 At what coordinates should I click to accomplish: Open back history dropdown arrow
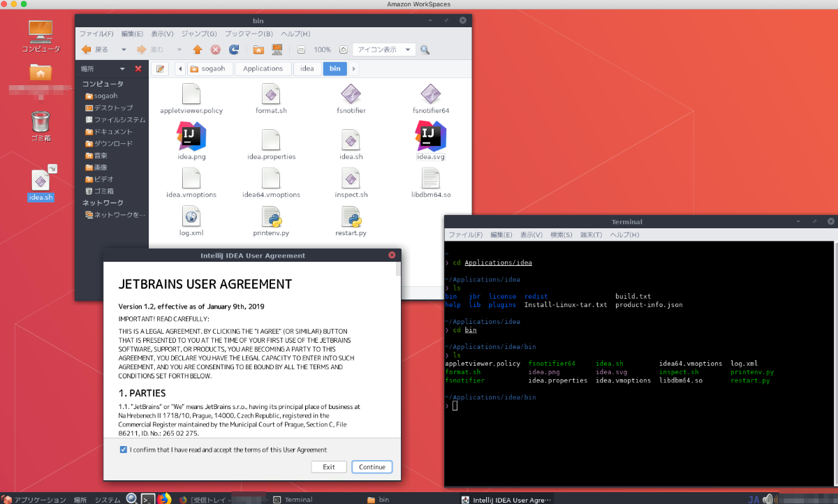coord(124,50)
